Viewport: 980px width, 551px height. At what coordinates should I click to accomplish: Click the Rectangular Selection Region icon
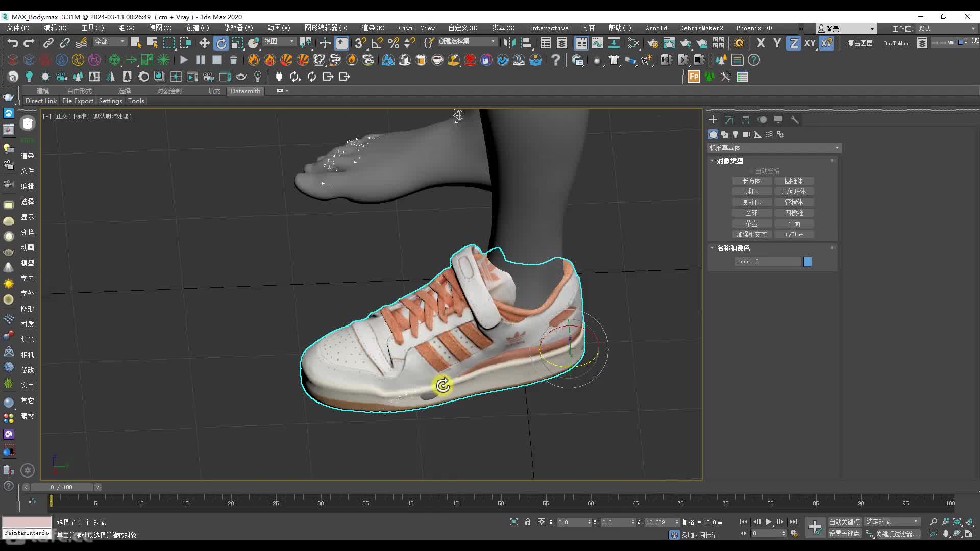point(169,43)
